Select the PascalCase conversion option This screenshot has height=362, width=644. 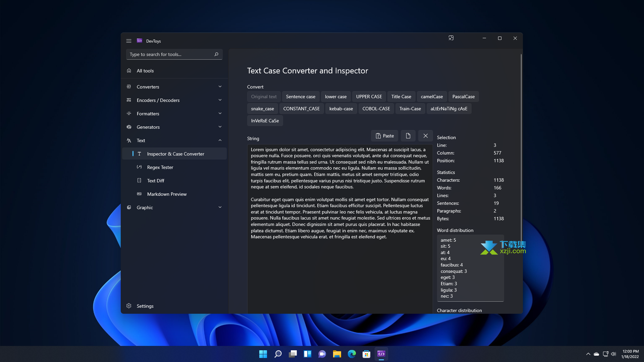tap(464, 96)
